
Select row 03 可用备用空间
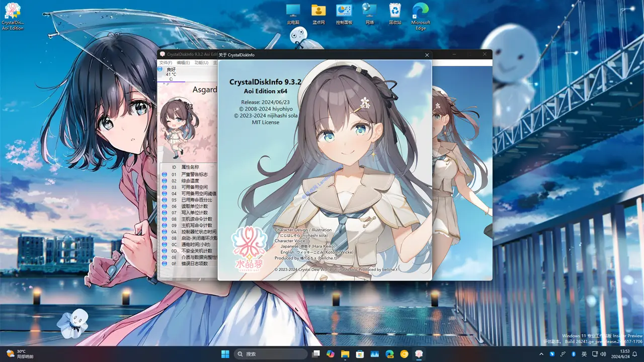(189, 187)
